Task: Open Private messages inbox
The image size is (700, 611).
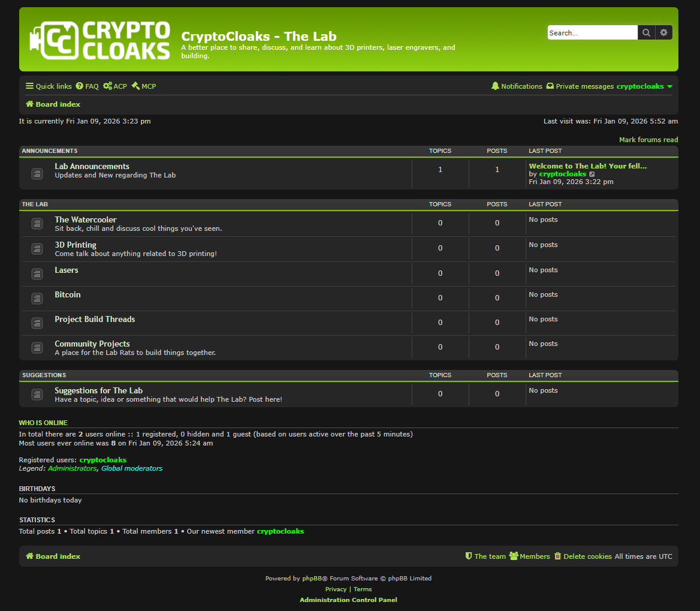Action: pos(580,86)
